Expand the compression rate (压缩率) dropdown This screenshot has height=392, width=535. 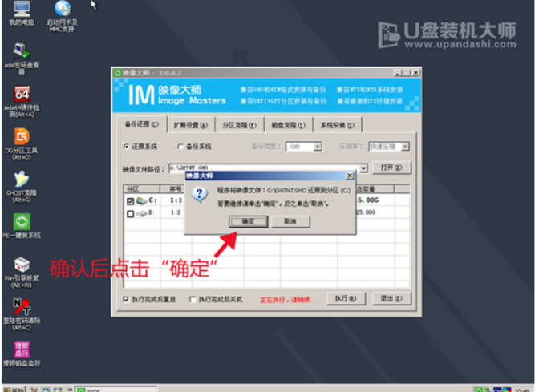404,147
